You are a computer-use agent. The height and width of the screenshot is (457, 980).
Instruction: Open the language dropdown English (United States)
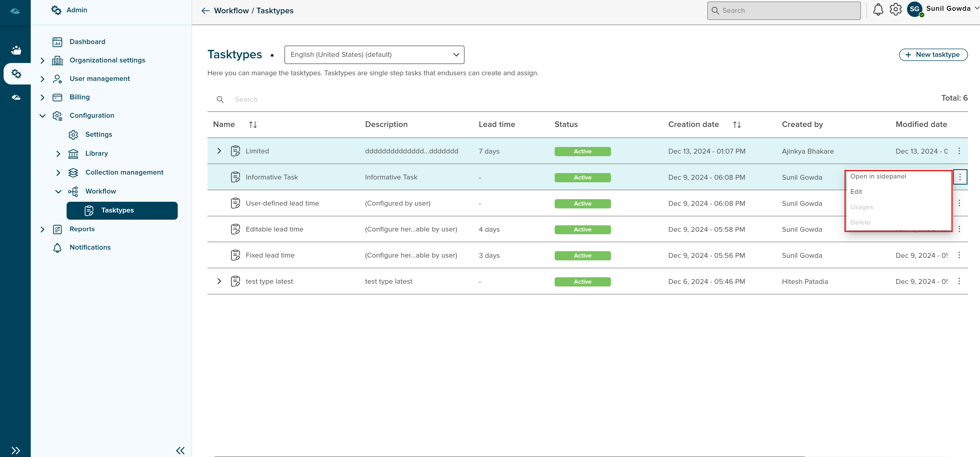click(x=374, y=55)
